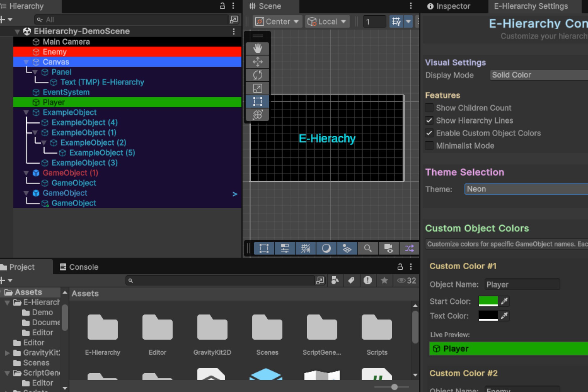Enable Show Children Count checkbox
Image resolution: width=588 pixels, height=392 pixels.
point(429,108)
